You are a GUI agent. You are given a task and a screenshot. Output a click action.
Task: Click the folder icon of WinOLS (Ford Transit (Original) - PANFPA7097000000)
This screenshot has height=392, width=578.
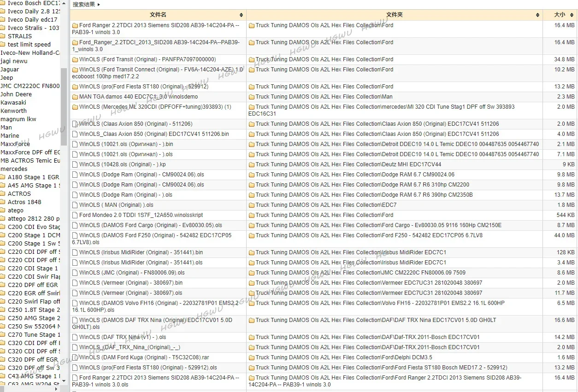tap(75, 60)
